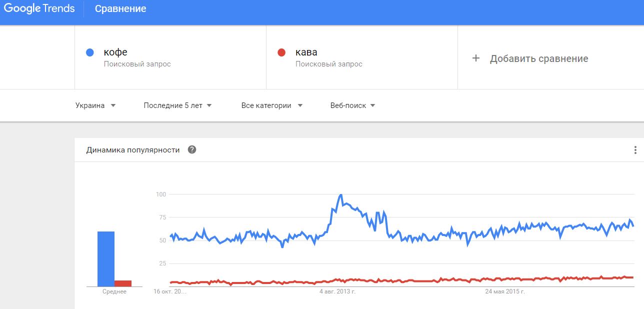Click the help question mark icon
This screenshot has height=309, width=644.
coord(191,149)
